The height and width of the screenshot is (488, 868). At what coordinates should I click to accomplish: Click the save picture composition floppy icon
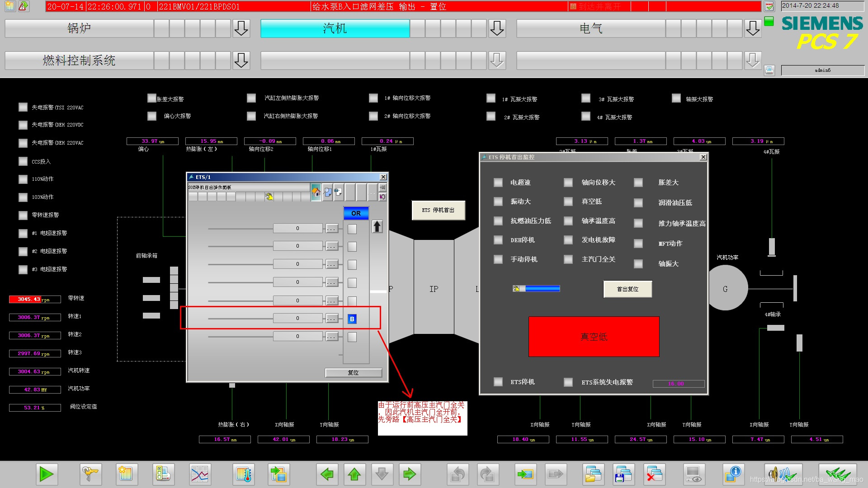point(624,474)
